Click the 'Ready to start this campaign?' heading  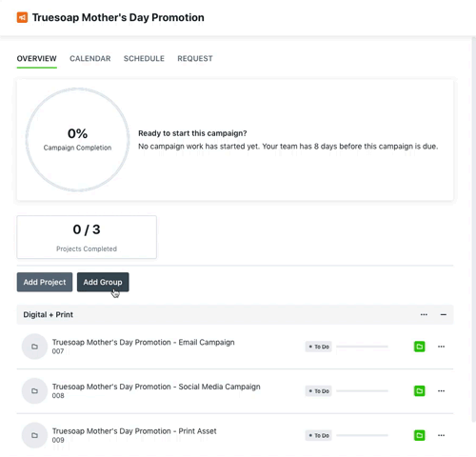click(x=192, y=133)
